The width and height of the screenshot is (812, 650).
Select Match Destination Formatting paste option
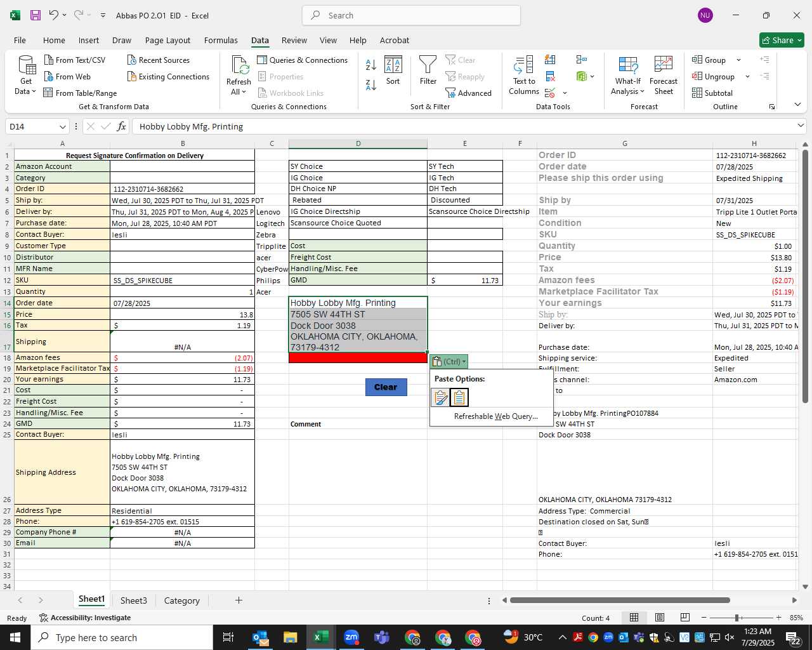tap(459, 397)
